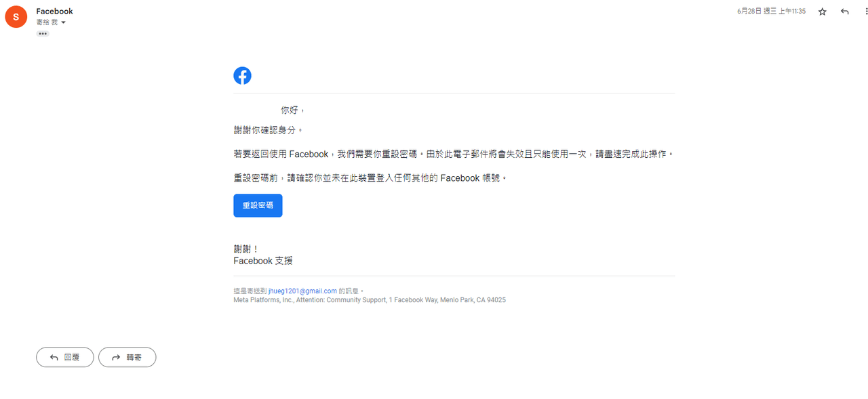
Task: Expand recipient details dropdown arrow
Action: coord(64,22)
